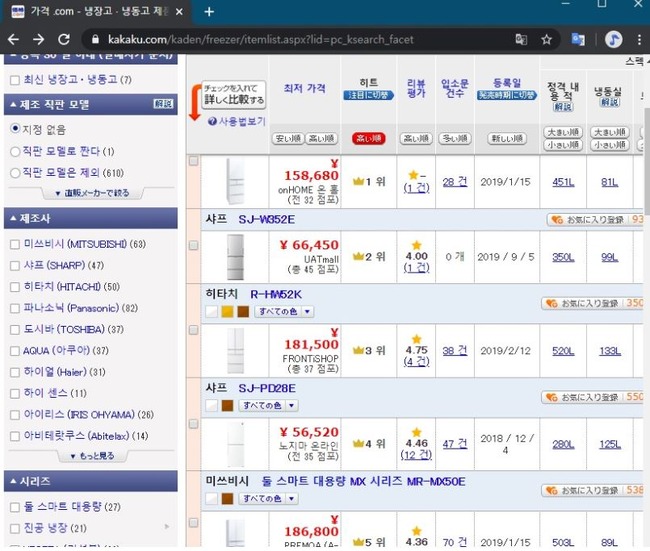Check the 하이얼 (Haier) checkbox
Image resolution: width=650 pixels, height=551 pixels.
coord(15,372)
